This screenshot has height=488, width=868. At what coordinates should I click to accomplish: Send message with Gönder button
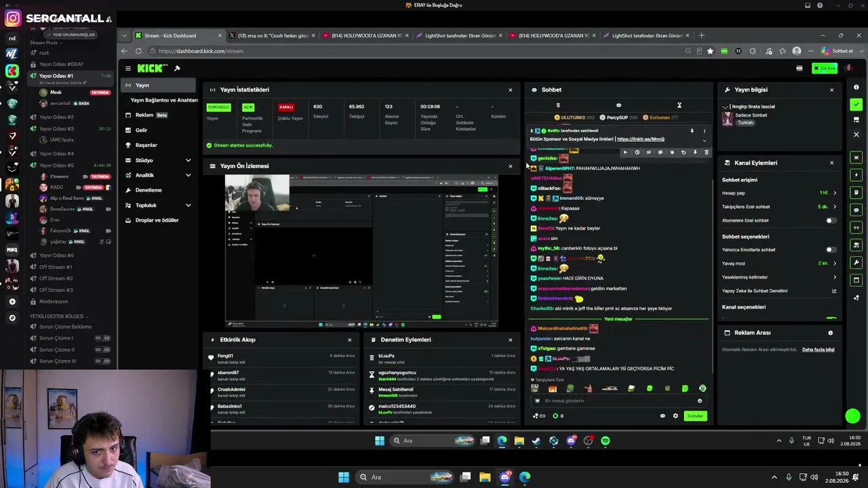click(x=695, y=416)
